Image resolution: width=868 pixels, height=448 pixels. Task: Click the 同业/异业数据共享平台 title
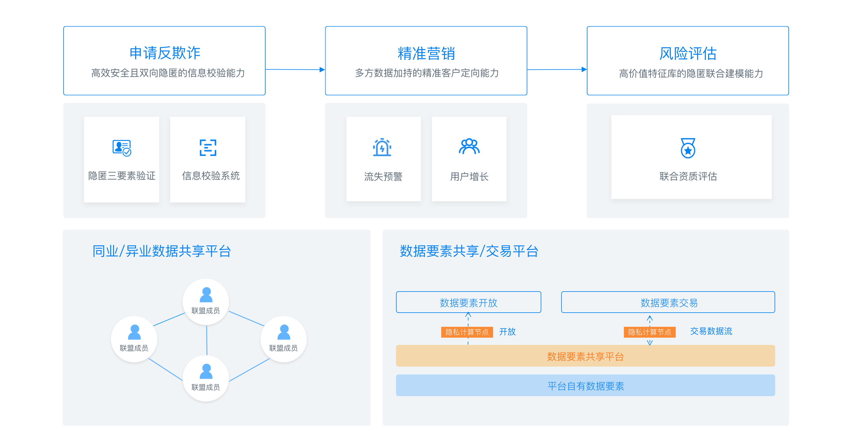pos(162,251)
